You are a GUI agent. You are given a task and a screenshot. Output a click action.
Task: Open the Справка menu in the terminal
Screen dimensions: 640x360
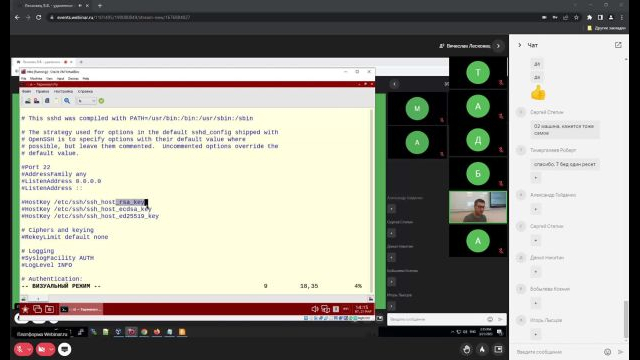tap(85, 91)
